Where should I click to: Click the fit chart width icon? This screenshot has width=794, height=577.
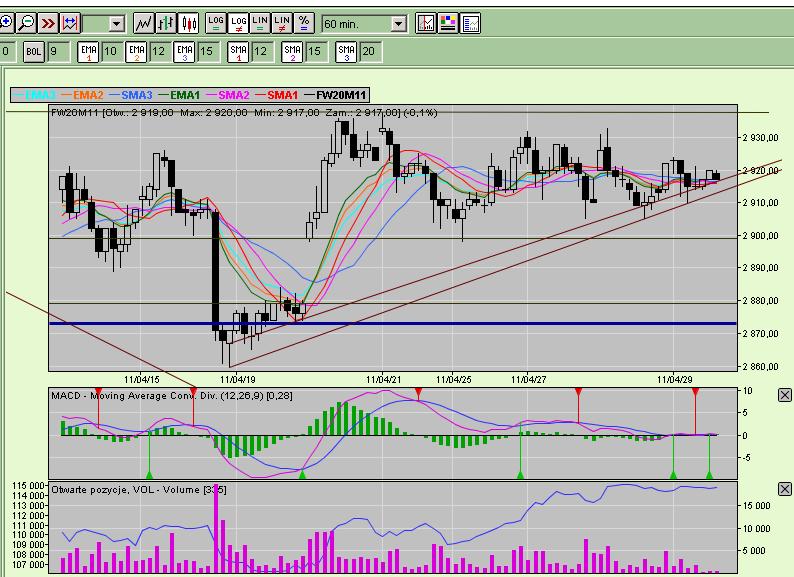(70, 23)
